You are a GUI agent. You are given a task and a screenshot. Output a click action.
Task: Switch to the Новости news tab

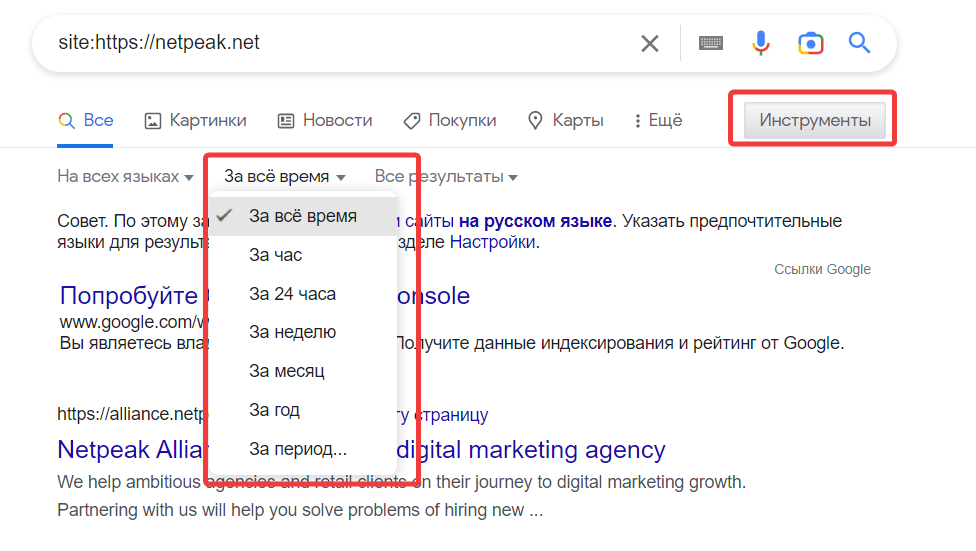tap(325, 121)
